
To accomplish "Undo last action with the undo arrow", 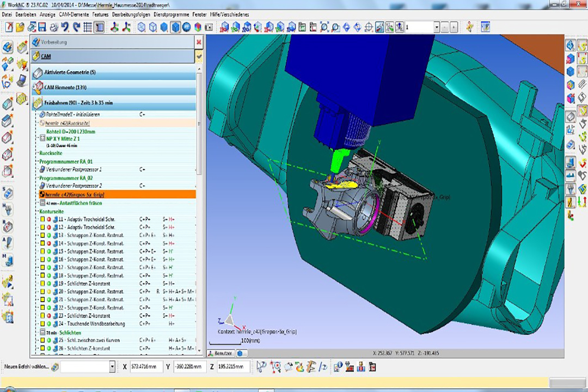I will [65, 27].
